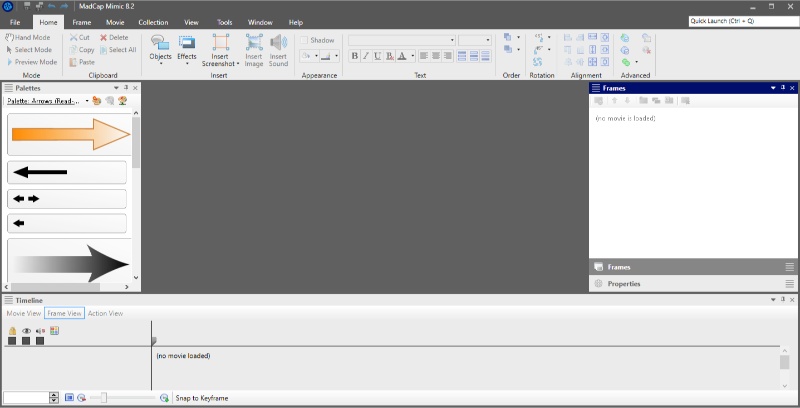The height and width of the screenshot is (408, 800).
Task: Click the clear text formatting icon
Action: pyautogui.click(x=390, y=56)
